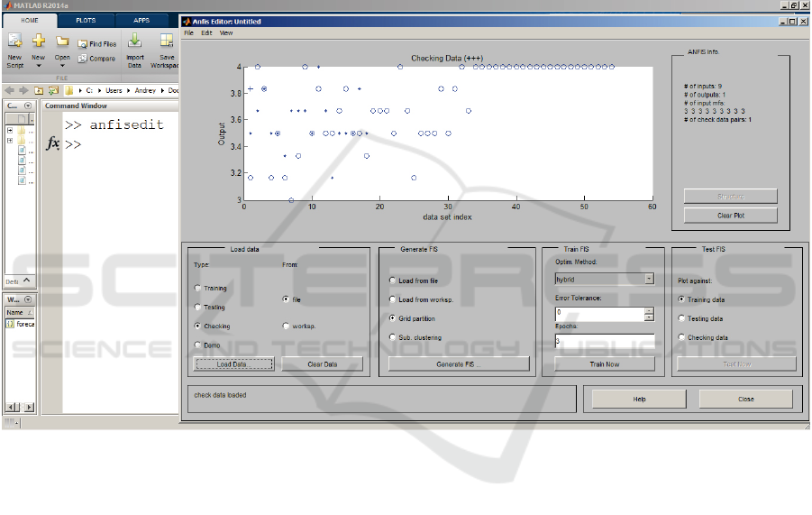812x515 pixels.
Task: Choose Sub. clustering for FIS generation
Action: 392,337
